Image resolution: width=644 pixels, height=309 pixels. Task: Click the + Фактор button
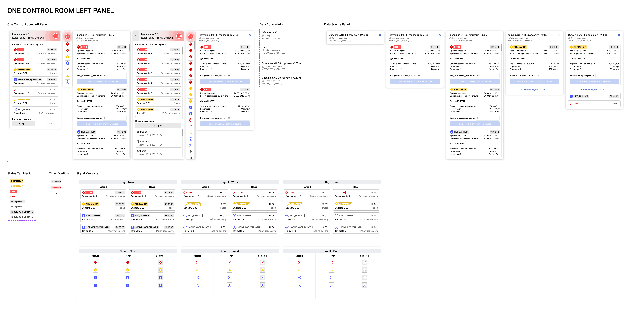click(x=47, y=124)
